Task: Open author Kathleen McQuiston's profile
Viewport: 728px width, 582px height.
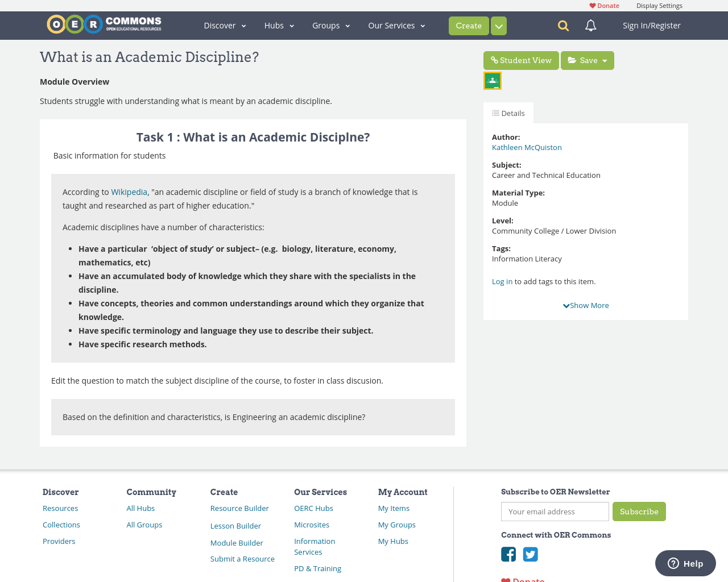Action: click(527, 147)
